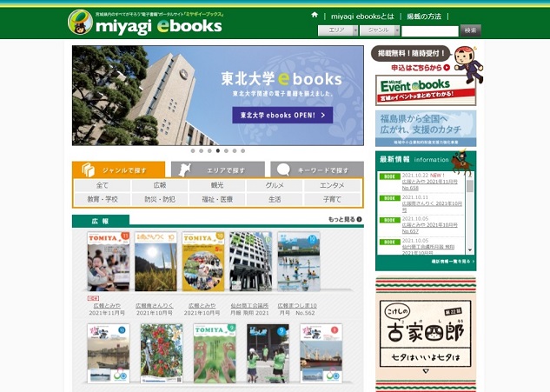Click 掲載無料！随時受付！ banner

coord(410,53)
